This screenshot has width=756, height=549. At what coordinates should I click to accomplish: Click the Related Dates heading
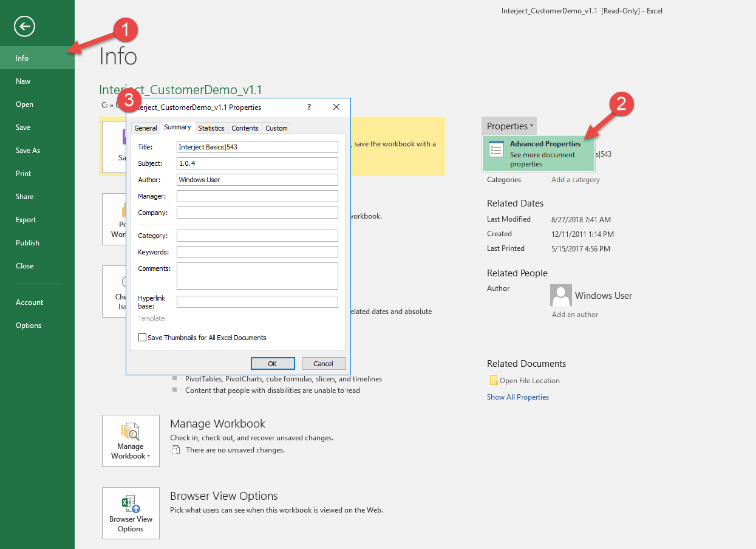pos(516,203)
